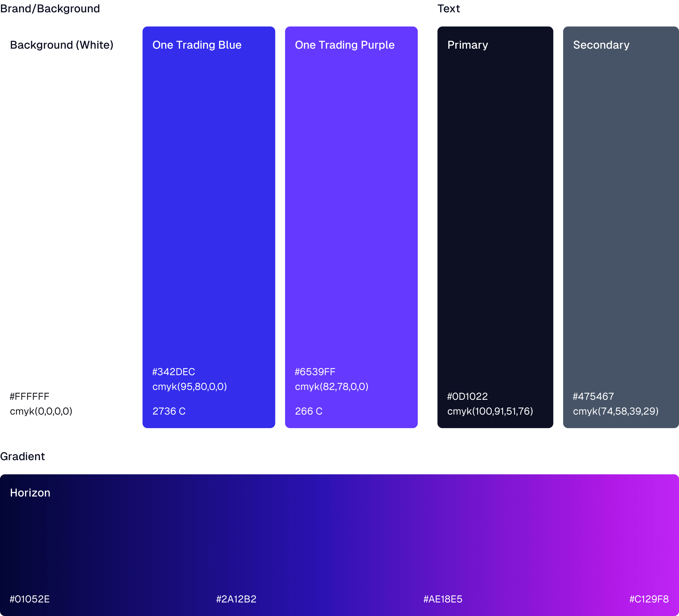This screenshot has height=616, width=679.
Task: Click hex value #342DEC
Action: [x=173, y=372]
